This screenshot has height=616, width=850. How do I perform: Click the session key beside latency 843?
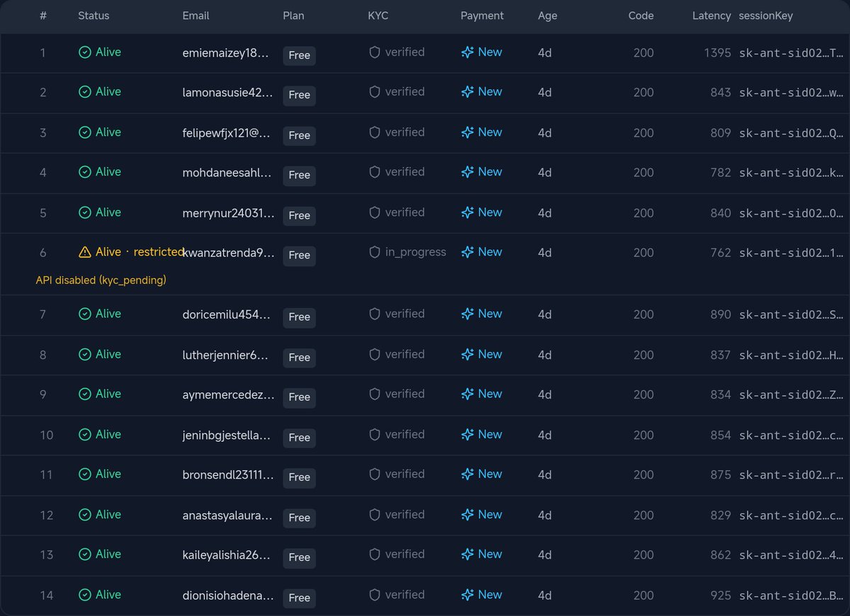tap(791, 92)
